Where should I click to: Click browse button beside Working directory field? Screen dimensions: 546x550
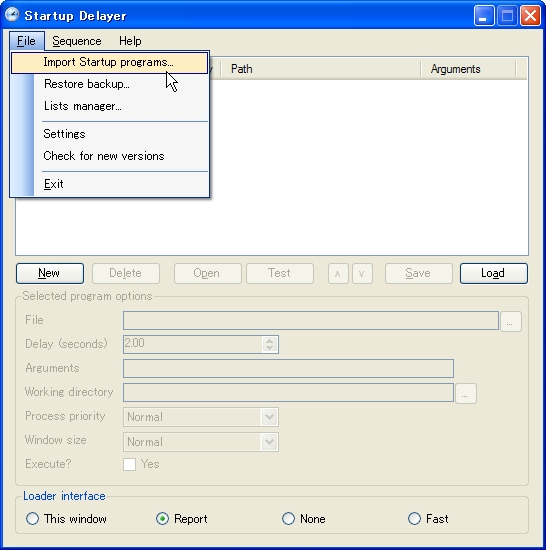point(465,393)
